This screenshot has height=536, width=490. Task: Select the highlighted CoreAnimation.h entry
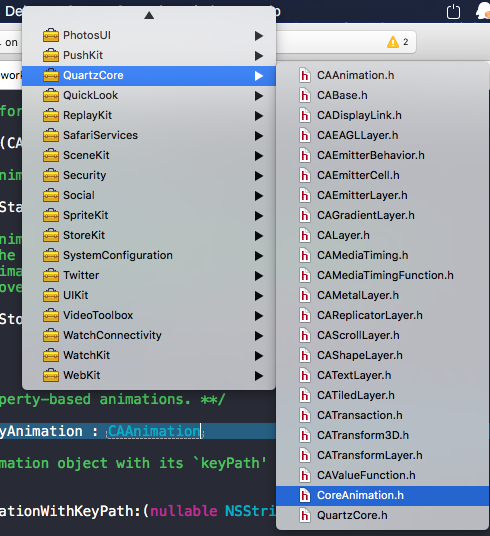tap(382, 496)
